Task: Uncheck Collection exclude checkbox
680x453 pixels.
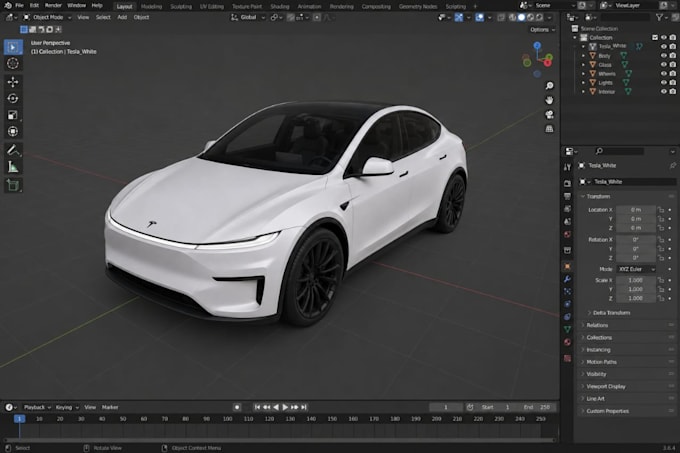Action: point(655,38)
